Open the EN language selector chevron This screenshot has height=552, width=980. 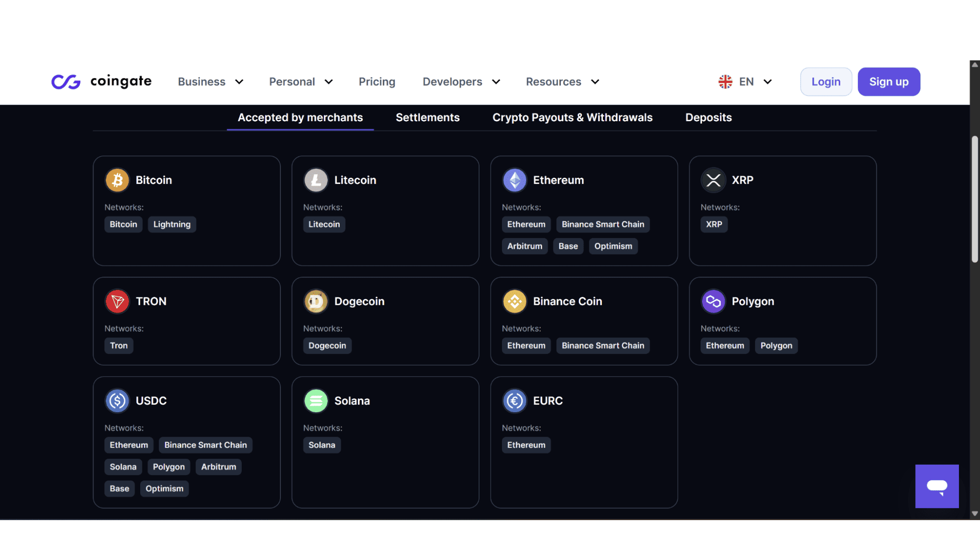coord(768,81)
